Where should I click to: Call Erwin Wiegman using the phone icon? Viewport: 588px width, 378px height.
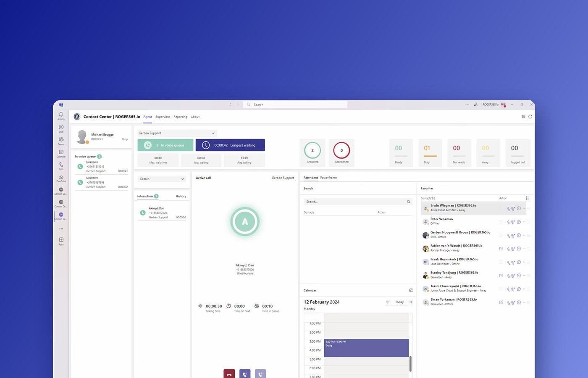[x=509, y=209]
